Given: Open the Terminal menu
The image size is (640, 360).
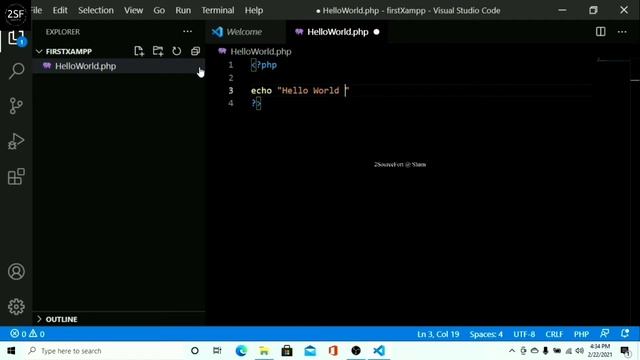Looking at the screenshot, I should click(x=218, y=10).
